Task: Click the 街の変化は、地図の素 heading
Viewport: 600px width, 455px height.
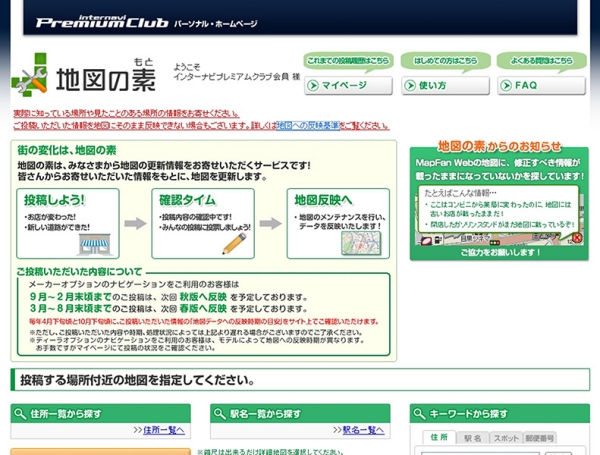Action: click(67, 150)
